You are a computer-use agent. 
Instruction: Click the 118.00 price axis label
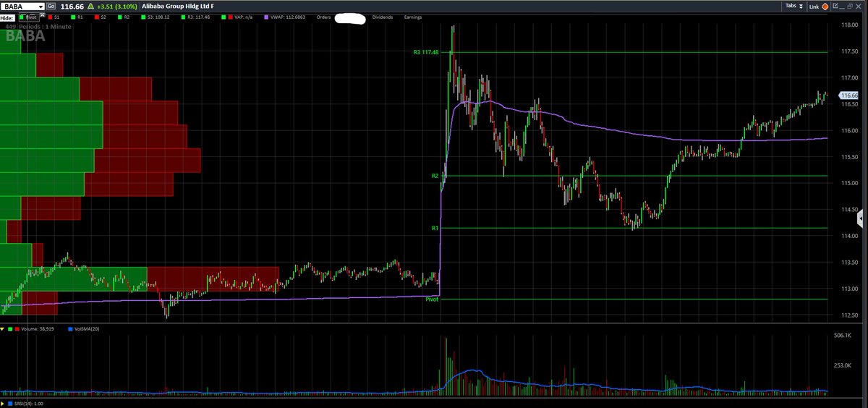(849, 25)
